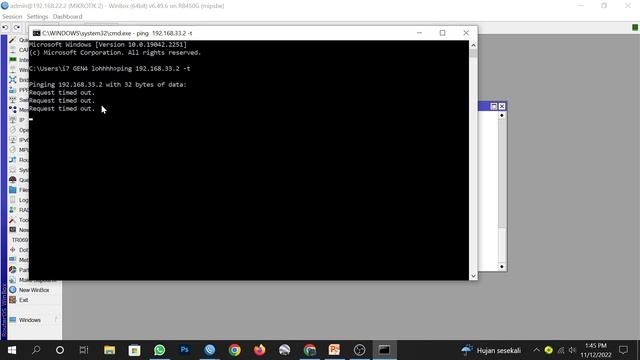This screenshot has height=360, width=640.
Task: Open the Mesh icon in WinBox sidebar
Action: pos(13,110)
